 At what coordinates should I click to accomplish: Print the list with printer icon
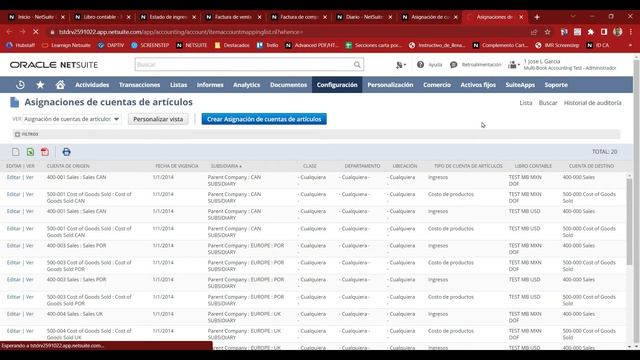pos(67,152)
